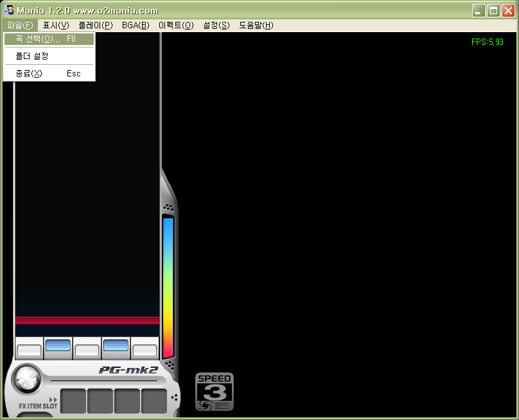The height and width of the screenshot is (420, 519).
Task: Click the red judgment line in the lane
Action: [87, 320]
